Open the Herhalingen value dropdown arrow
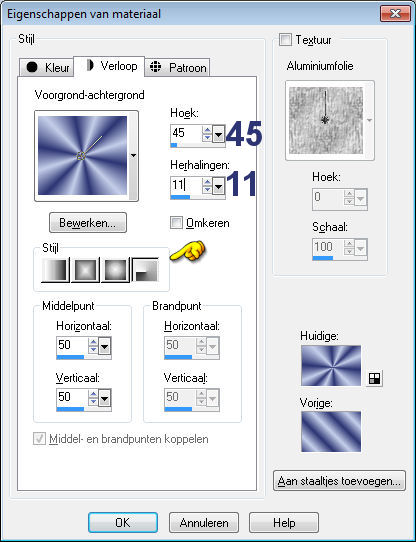The height and width of the screenshot is (542, 416). [x=219, y=187]
